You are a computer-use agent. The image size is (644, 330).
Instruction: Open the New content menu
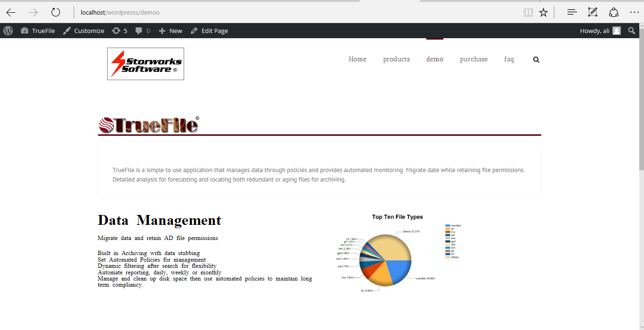tap(170, 31)
